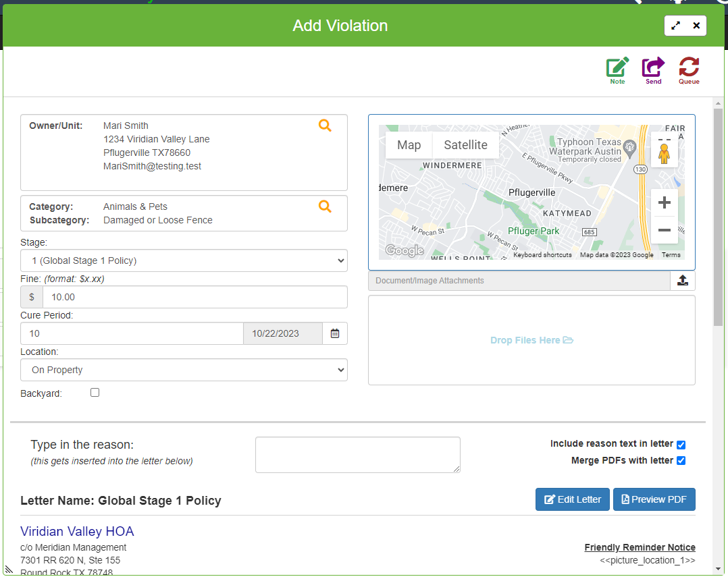Screen dimensions: 728x581
Task: Click the 'Animals & Pets' category text
Action: [x=135, y=206]
